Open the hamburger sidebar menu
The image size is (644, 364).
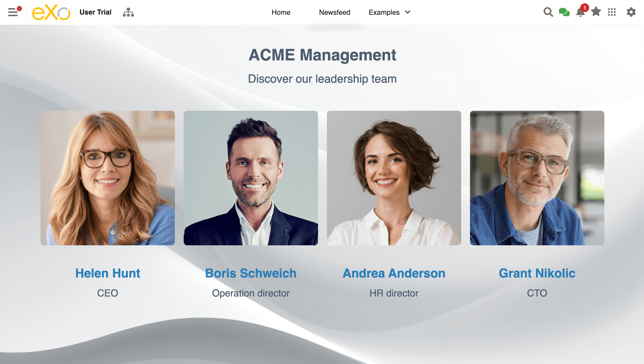pos(13,12)
